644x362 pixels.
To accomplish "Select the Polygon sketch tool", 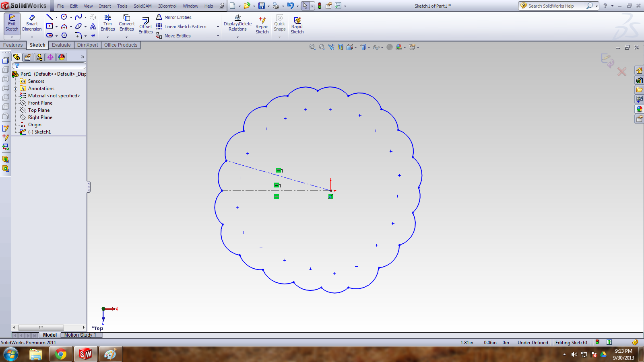I will 64,35.
